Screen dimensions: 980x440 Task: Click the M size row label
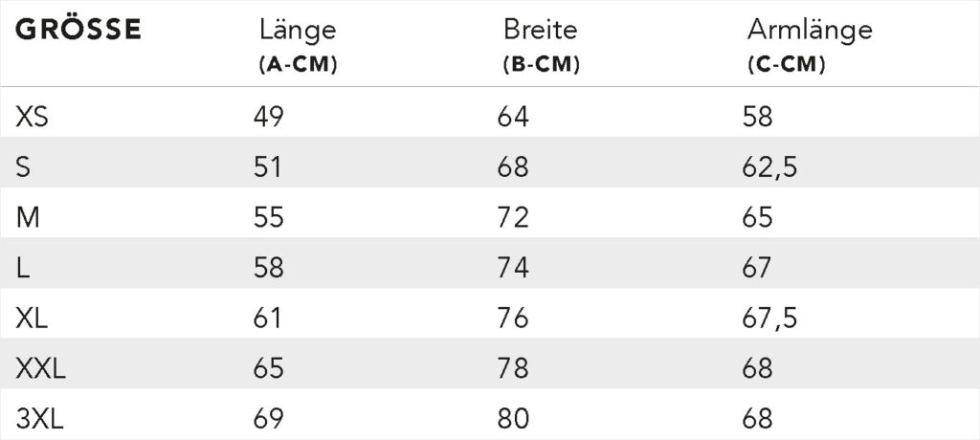tap(27, 218)
